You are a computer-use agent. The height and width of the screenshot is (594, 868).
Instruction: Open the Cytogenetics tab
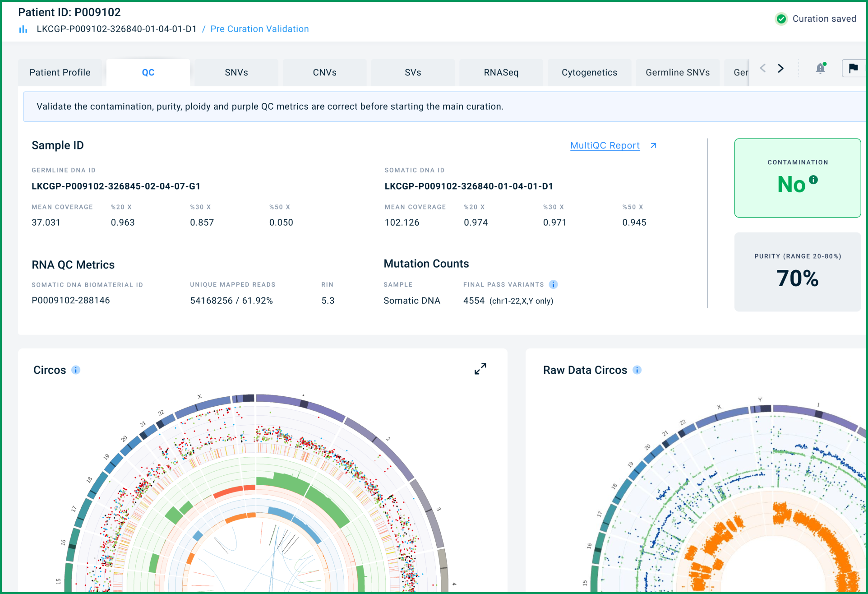pos(589,73)
